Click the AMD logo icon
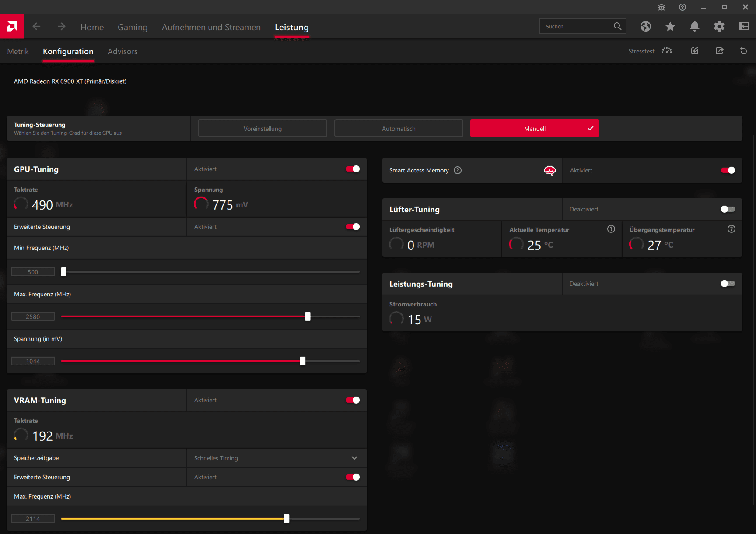Screen dimensions: 756x534 pyautogui.click(x=12, y=26)
